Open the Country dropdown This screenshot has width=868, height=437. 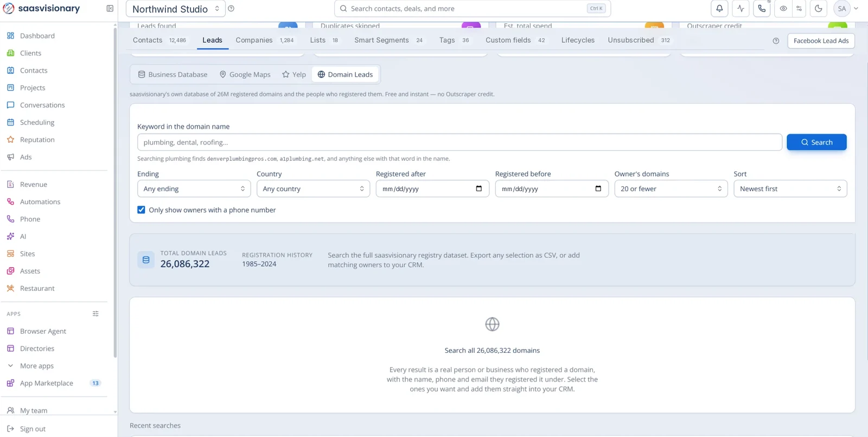coord(313,189)
